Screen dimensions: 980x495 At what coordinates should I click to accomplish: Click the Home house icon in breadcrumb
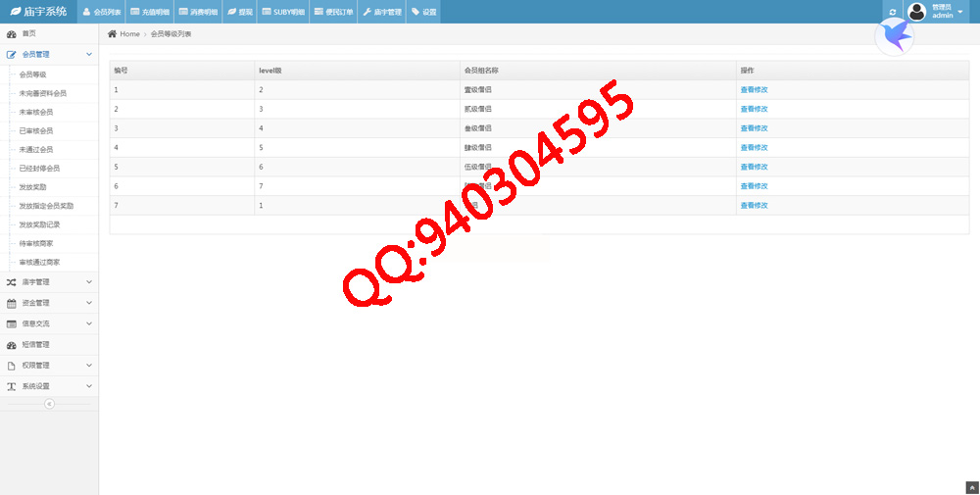[113, 34]
